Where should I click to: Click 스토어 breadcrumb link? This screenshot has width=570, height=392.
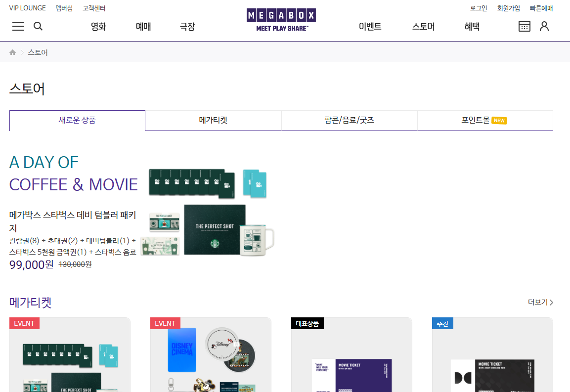[x=38, y=52]
